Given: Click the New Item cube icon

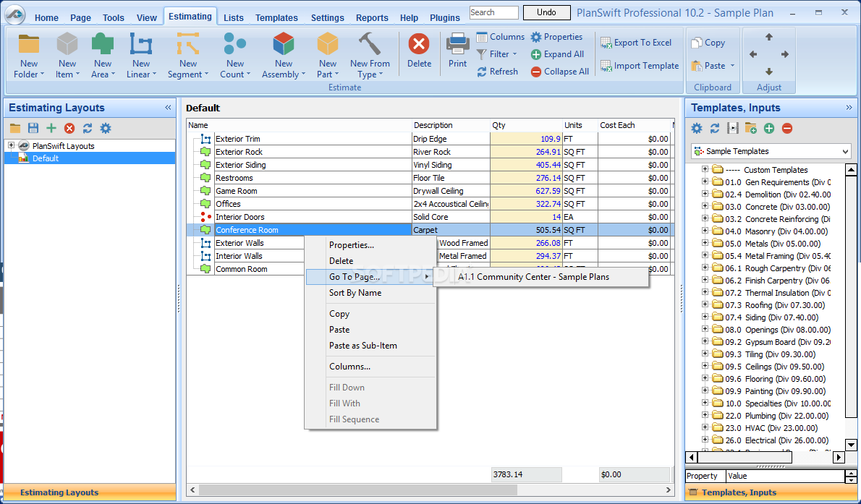Looking at the screenshot, I should coord(67,44).
